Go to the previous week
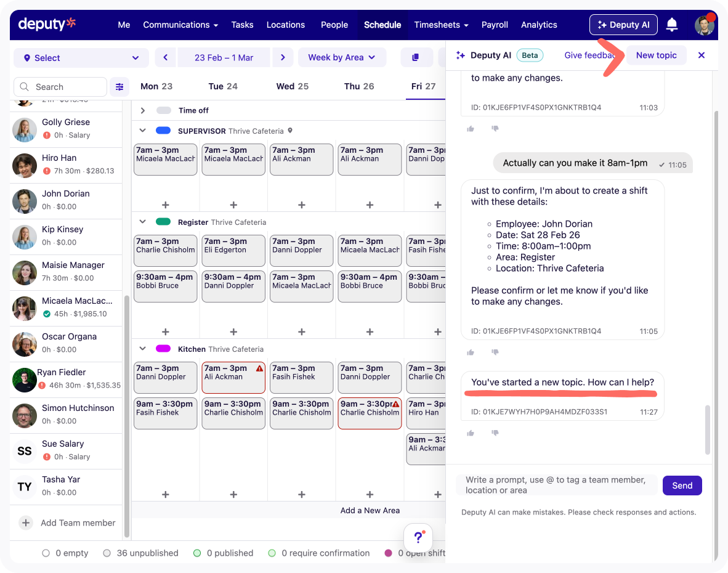 point(166,57)
